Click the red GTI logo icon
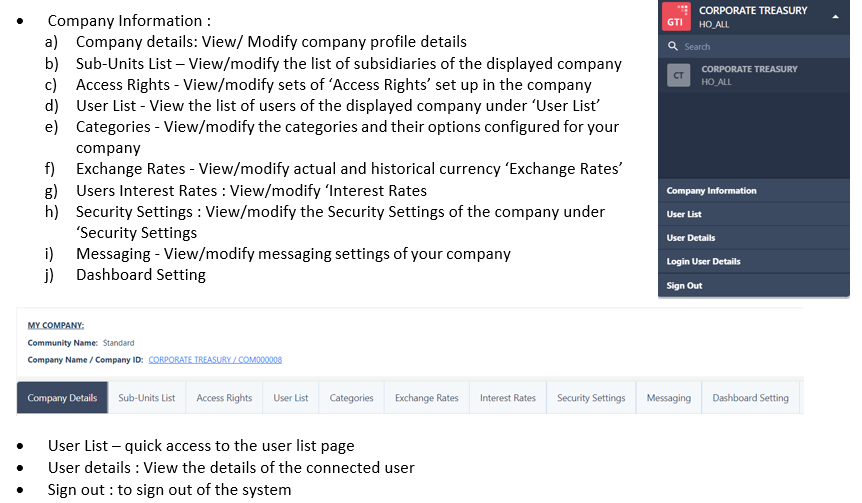 coord(676,16)
